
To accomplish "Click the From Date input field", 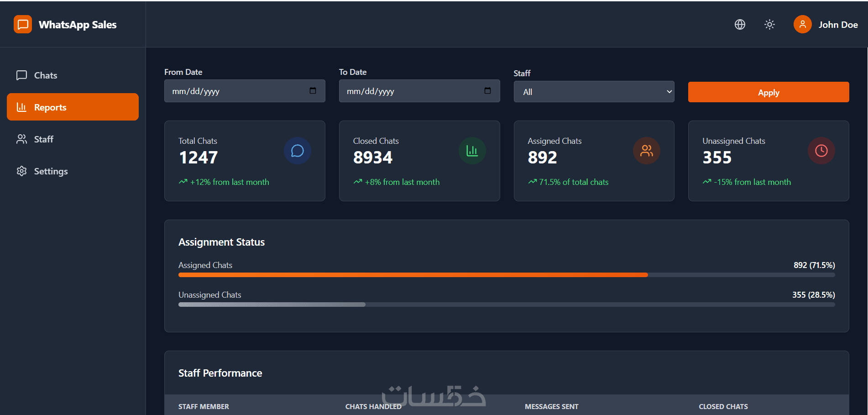I will pos(245,91).
